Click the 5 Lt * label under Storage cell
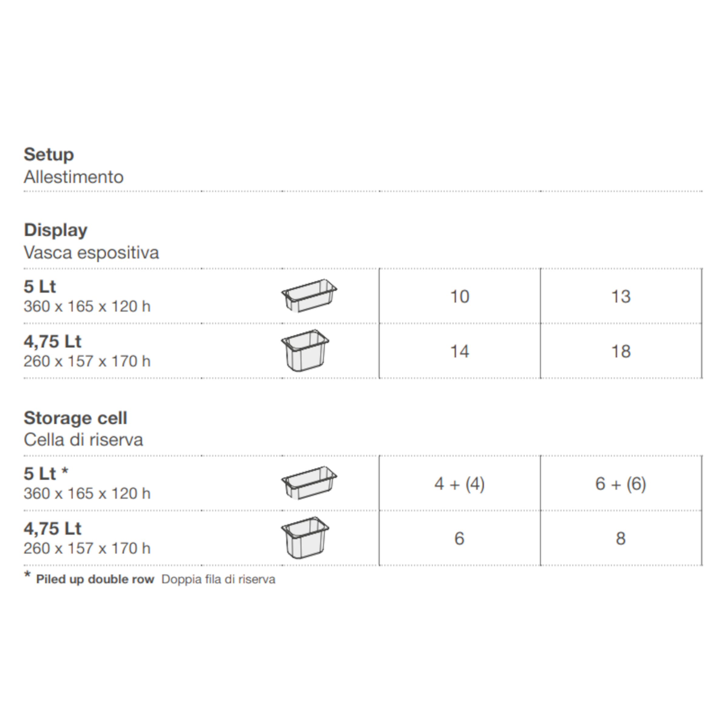This screenshot has width=728, height=728. [x=46, y=474]
